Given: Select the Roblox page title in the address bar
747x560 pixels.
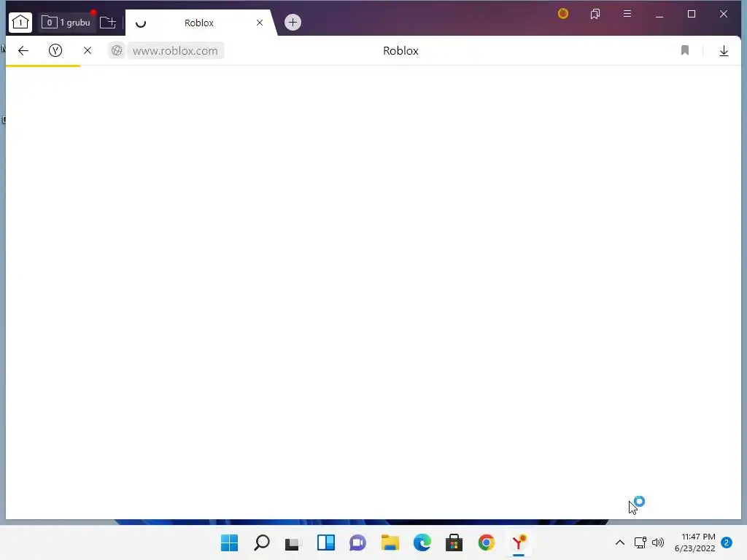Looking at the screenshot, I should (400, 50).
